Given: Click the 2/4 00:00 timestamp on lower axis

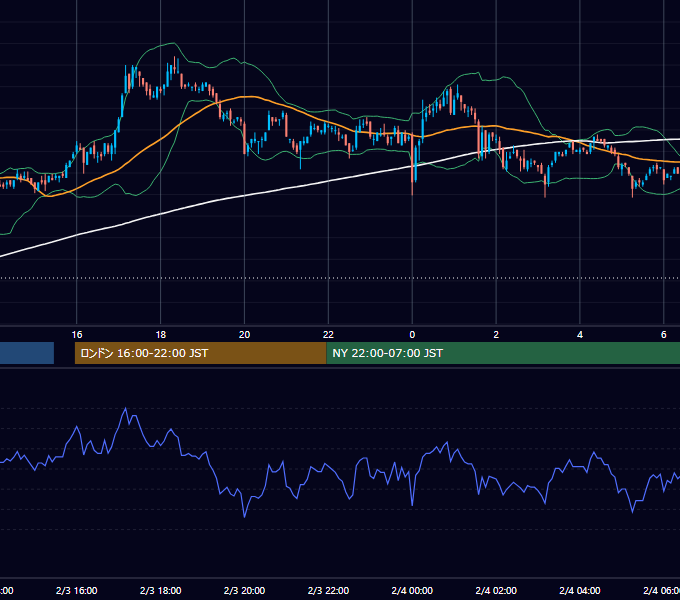Looking at the screenshot, I should point(412,590).
